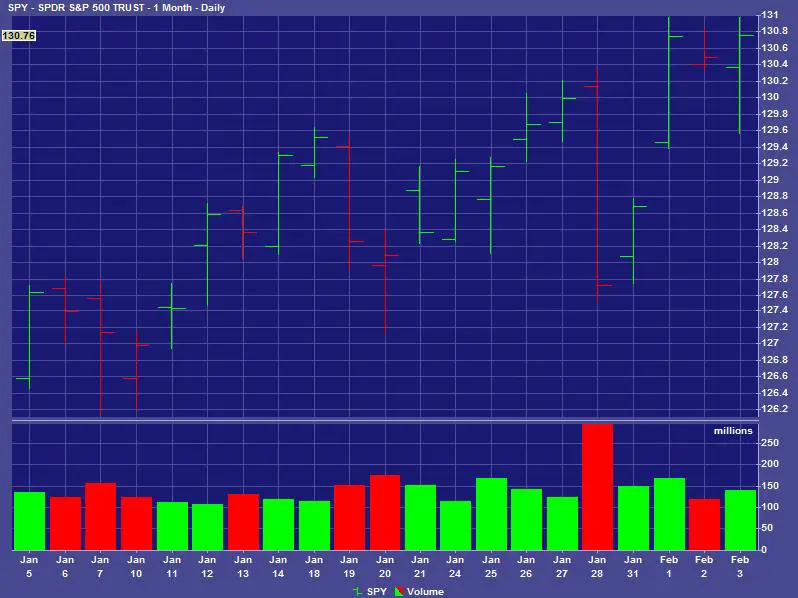Select the Feb 1 green volume bar
This screenshot has height=598, width=798.
pos(669,514)
